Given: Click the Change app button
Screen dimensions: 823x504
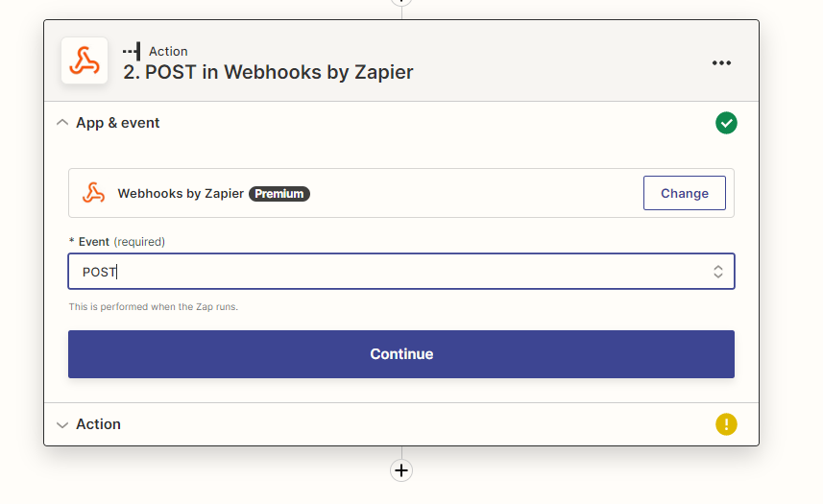Looking at the screenshot, I should [684, 193].
